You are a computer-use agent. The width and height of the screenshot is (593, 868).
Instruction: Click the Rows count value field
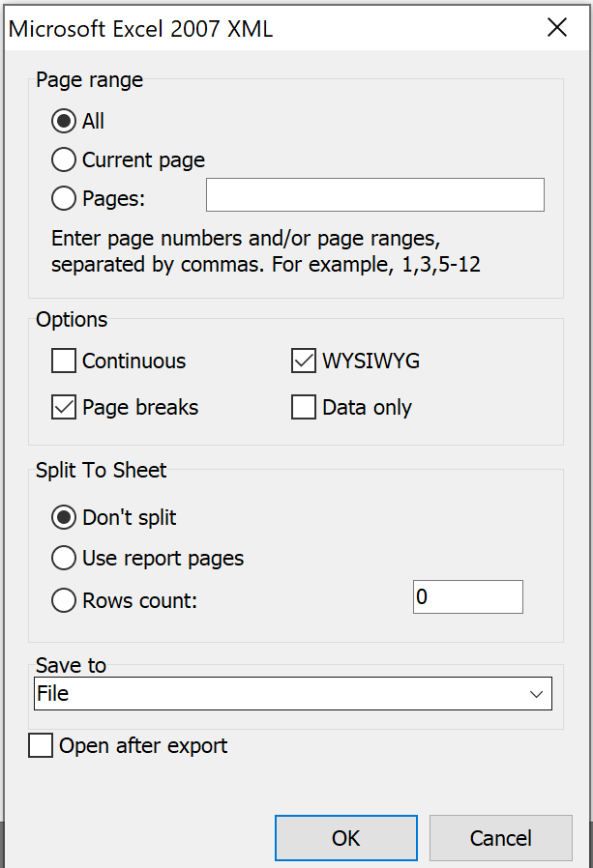coord(468,596)
